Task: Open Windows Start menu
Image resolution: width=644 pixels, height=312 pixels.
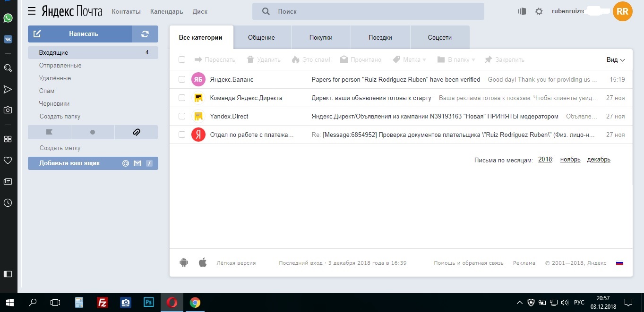Action: pos(9,303)
